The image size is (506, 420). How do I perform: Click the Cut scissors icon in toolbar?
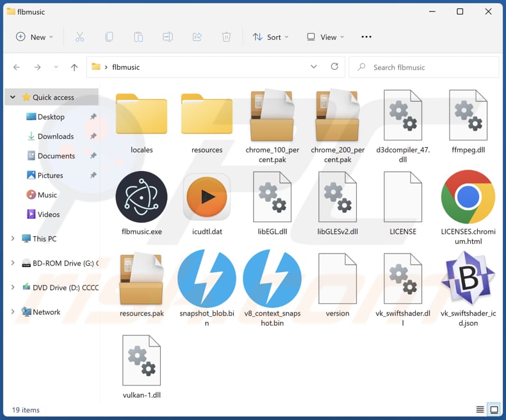coord(79,37)
